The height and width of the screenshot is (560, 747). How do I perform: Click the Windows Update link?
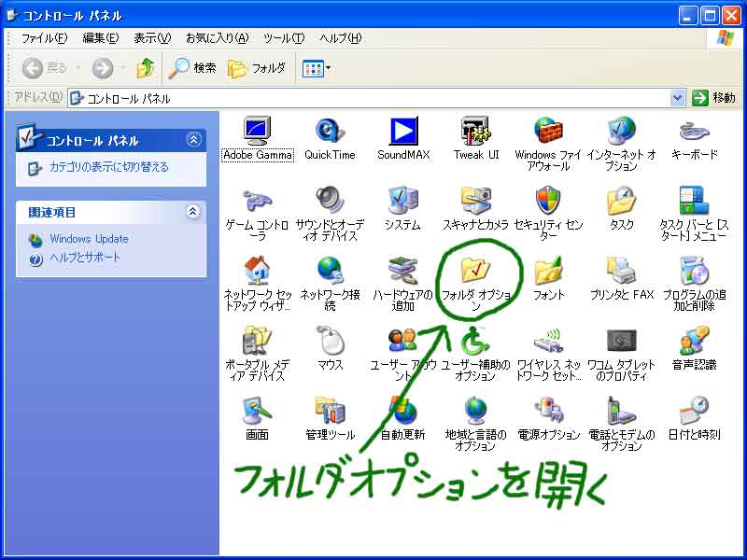(89, 239)
